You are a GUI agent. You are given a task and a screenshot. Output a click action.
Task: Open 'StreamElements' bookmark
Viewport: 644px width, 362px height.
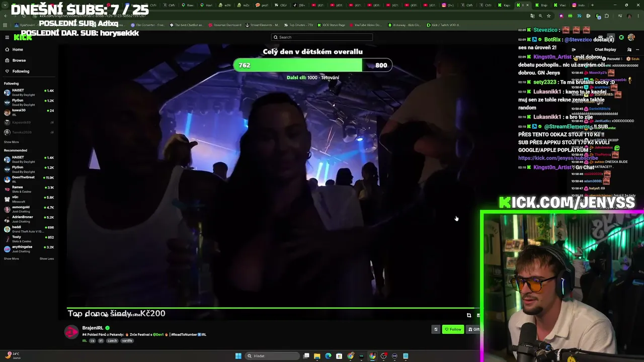coord(263,25)
